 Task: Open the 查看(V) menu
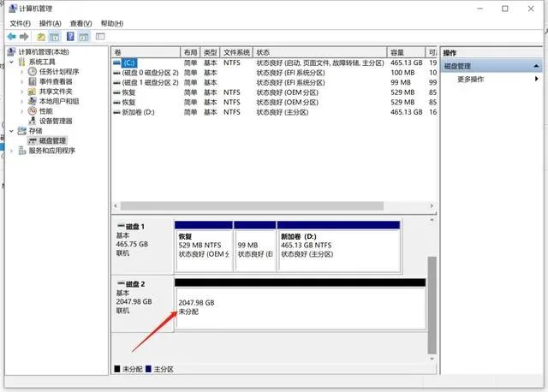(x=80, y=23)
